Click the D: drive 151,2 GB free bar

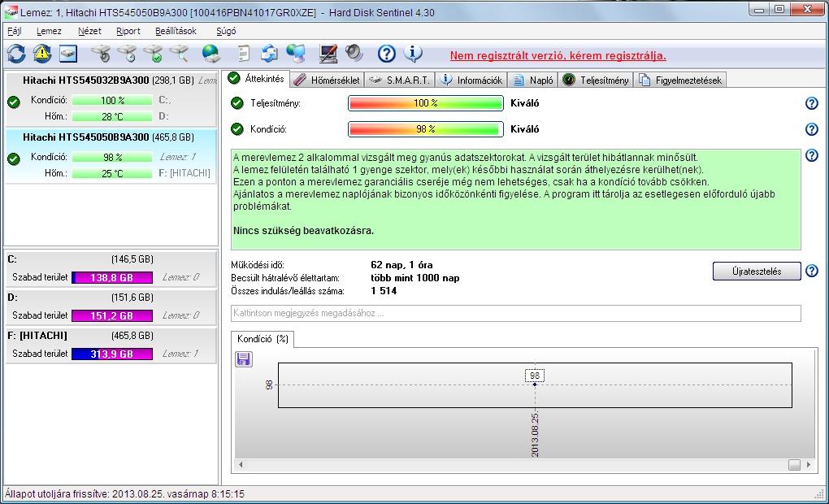112,315
